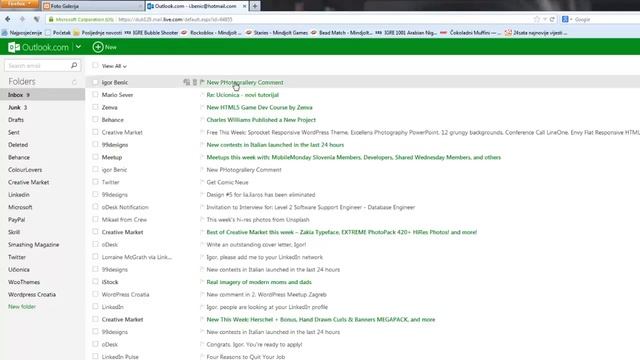Click the green padlock site identity icon
Screen dimensions: 640x360
[51, 19]
